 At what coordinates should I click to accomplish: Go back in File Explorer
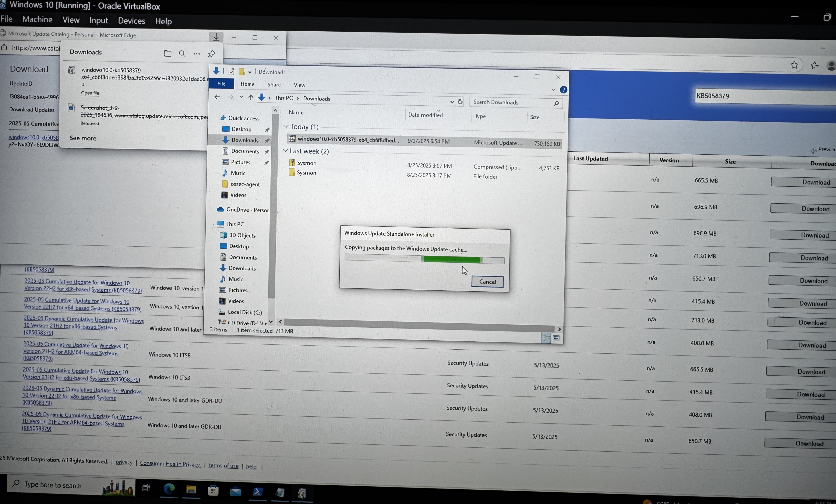pos(217,97)
